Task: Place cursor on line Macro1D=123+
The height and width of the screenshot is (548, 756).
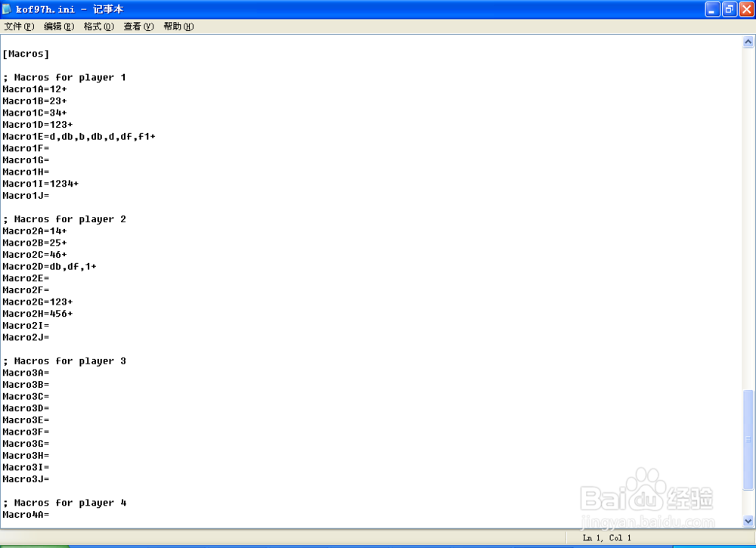Action: [38, 125]
